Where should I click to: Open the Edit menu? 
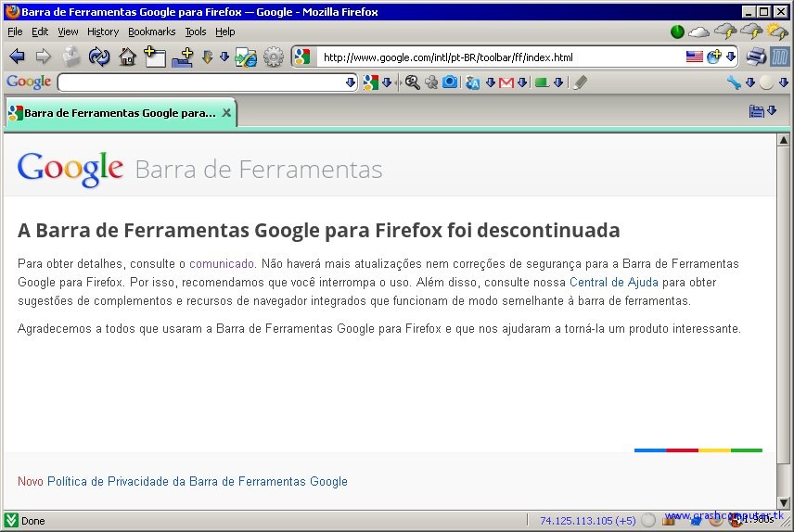point(40,32)
